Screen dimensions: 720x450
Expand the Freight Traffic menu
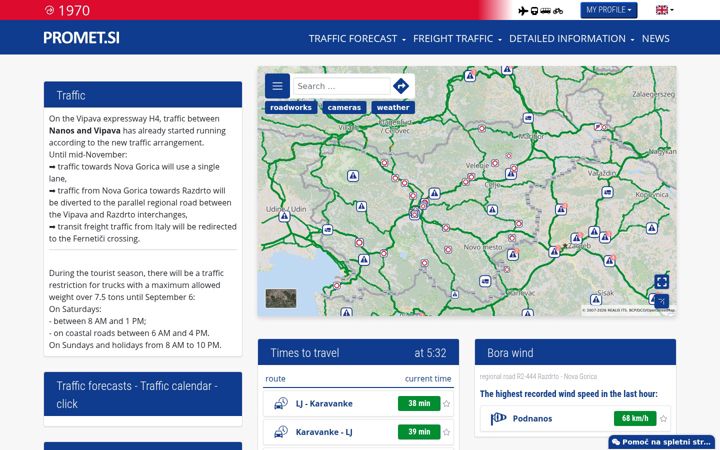click(x=457, y=39)
